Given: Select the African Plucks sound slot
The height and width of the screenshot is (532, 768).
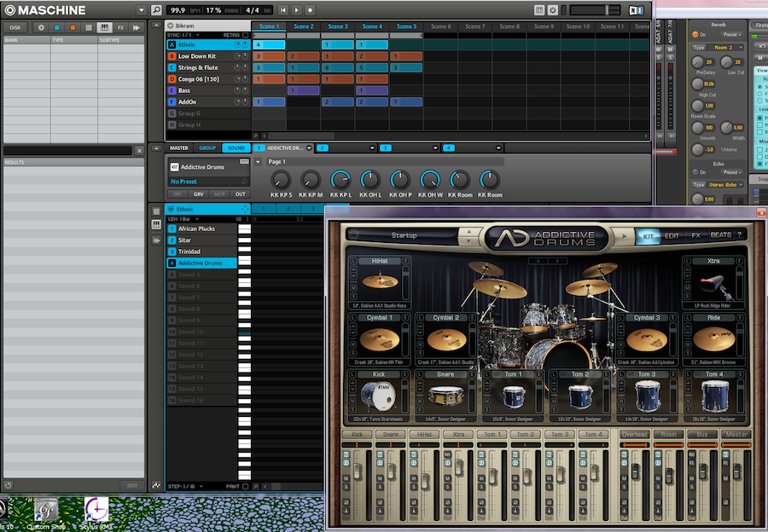Looking at the screenshot, I should click(x=201, y=228).
